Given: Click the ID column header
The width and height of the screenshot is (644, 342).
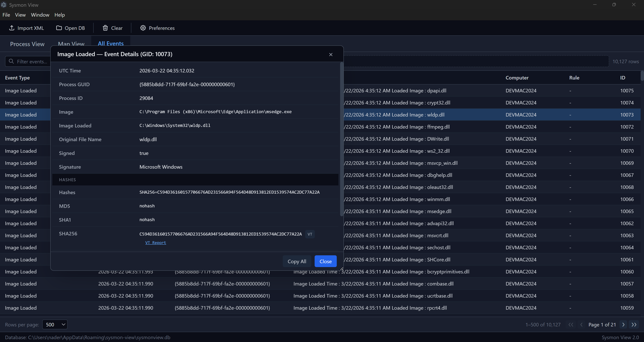Looking at the screenshot, I should 623,78.
